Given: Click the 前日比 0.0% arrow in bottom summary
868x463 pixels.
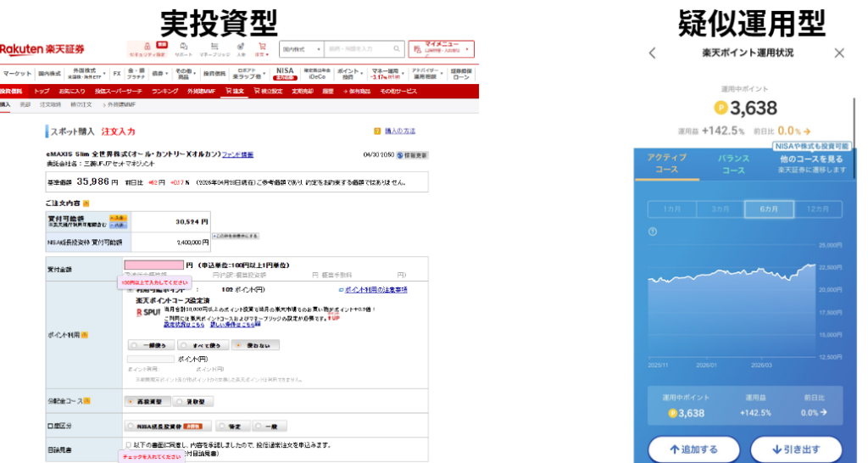Looking at the screenshot, I should pyautogui.click(x=824, y=413).
